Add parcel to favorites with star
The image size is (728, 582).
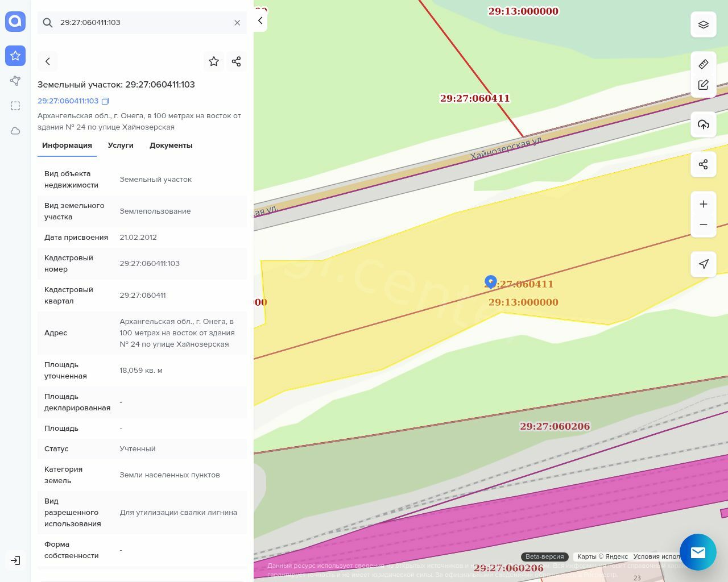214,61
